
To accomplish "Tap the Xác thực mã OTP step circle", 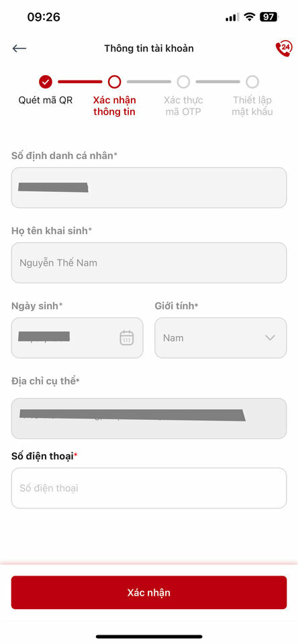I will (183, 82).
